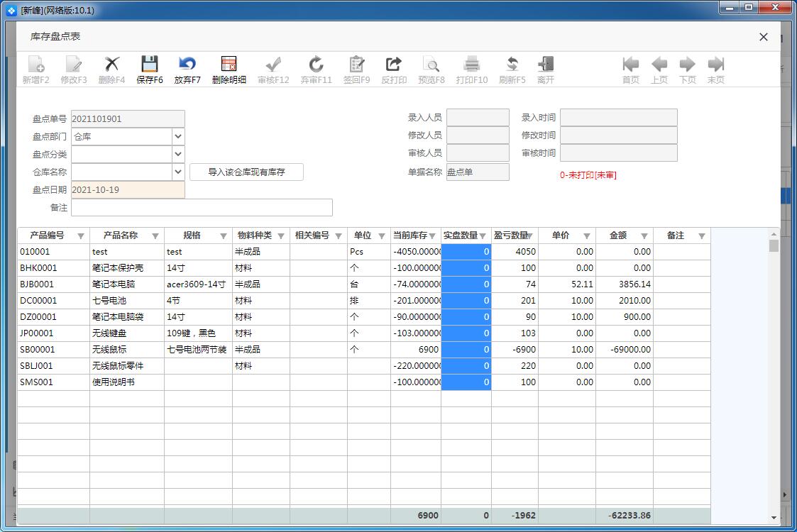Viewport: 797px width, 532px height.
Task: Open filter for 产品编号 column
Action: click(x=81, y=235)
